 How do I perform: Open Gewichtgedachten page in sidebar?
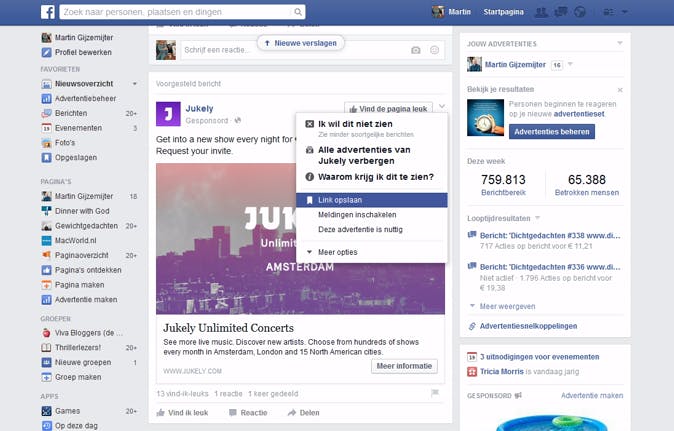[86, 226]
